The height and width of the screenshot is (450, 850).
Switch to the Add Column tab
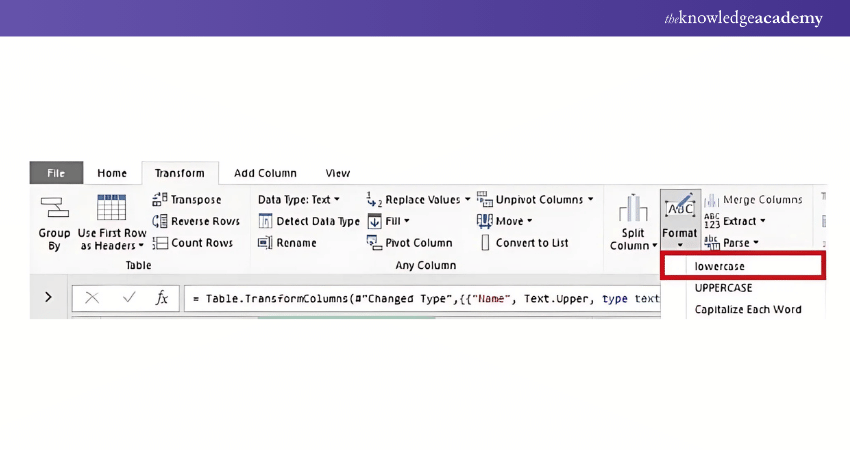coord(265,173)
